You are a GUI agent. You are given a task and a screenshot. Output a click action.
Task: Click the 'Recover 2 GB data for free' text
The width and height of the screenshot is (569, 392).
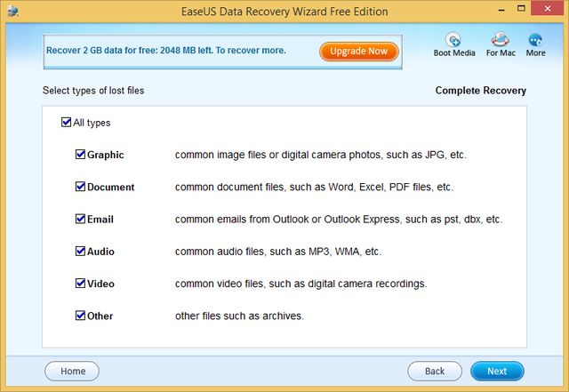coord(166,51)
